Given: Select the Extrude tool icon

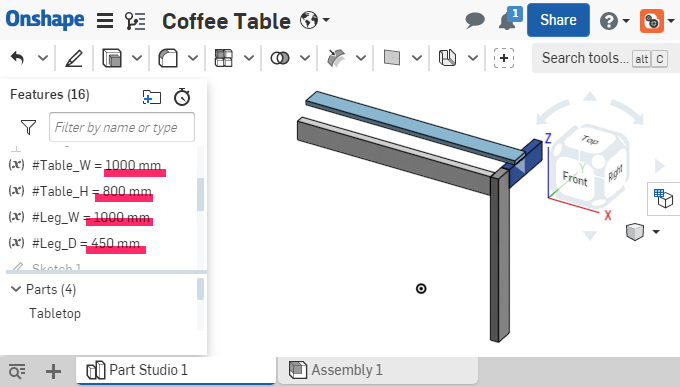Looking at the screenshot, I should coord(112,58).
